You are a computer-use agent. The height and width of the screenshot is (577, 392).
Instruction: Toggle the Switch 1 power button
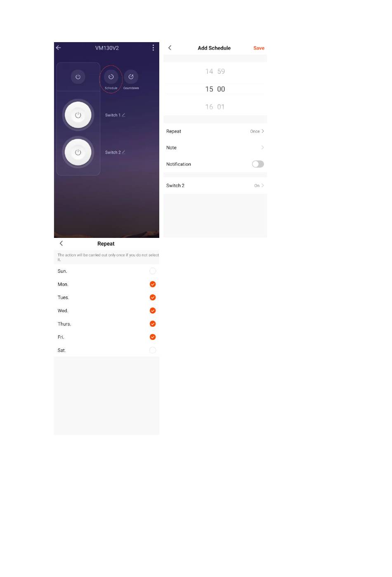[x=78, y=115]
